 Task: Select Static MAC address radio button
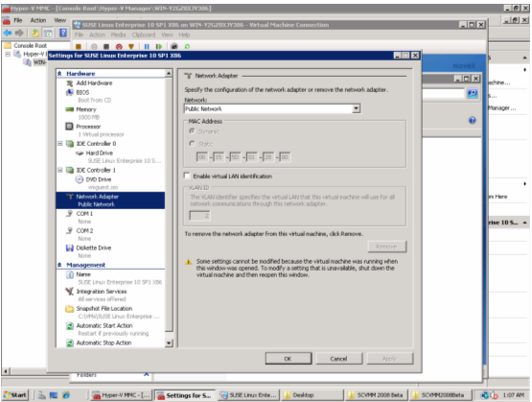[192, 144]
